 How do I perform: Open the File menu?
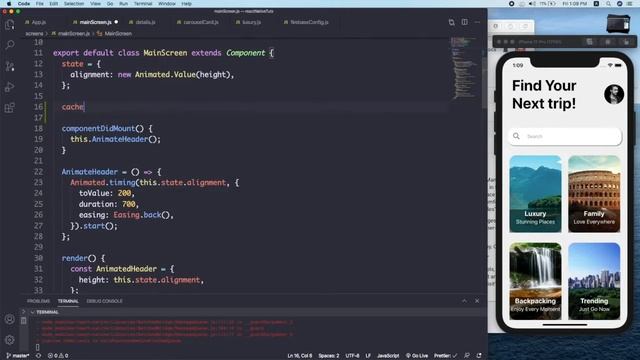[x=40, y=4]
